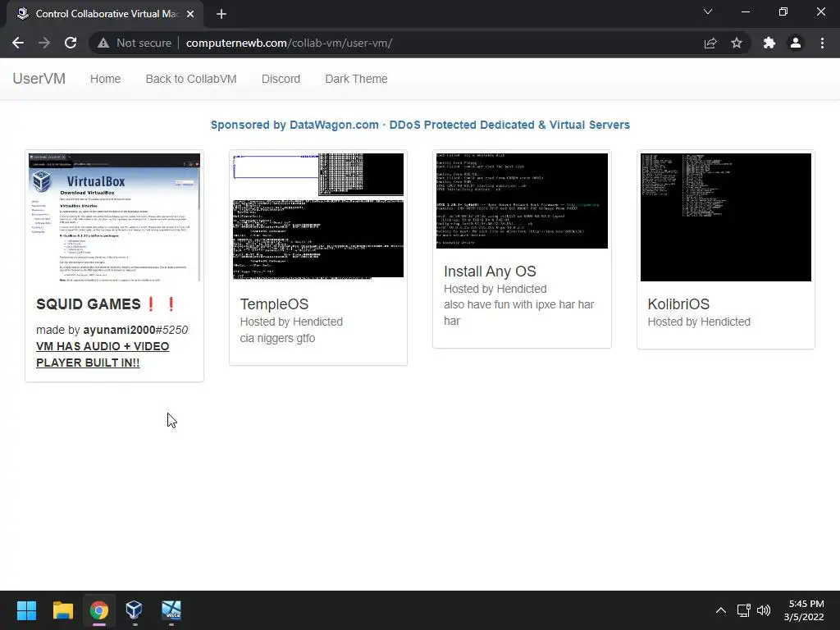Open the volume tray icon
Screen dimensions: 840x630
[x=764, y=610]
